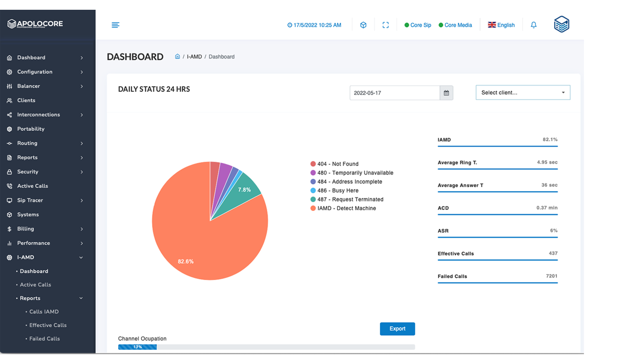Click the Apolocore logo in sidebar

(x=35, y=24)
